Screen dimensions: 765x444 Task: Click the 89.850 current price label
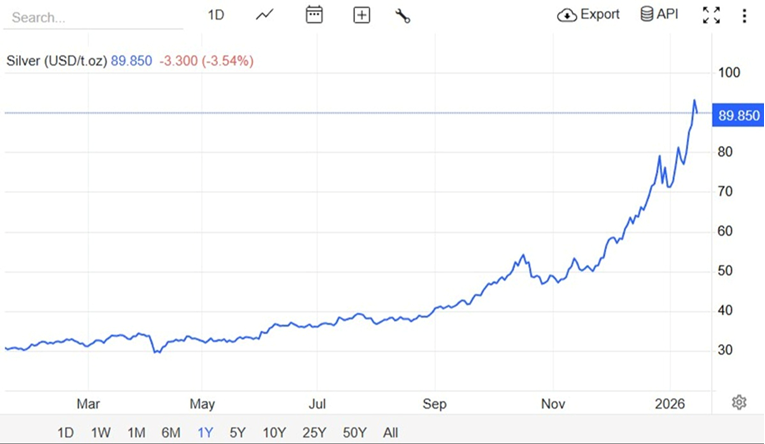tap(738, 116)
